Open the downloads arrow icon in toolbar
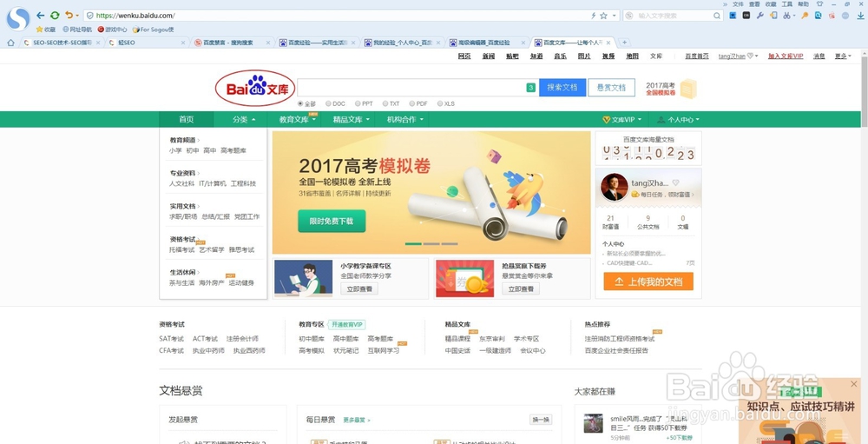 pos(860,16)
